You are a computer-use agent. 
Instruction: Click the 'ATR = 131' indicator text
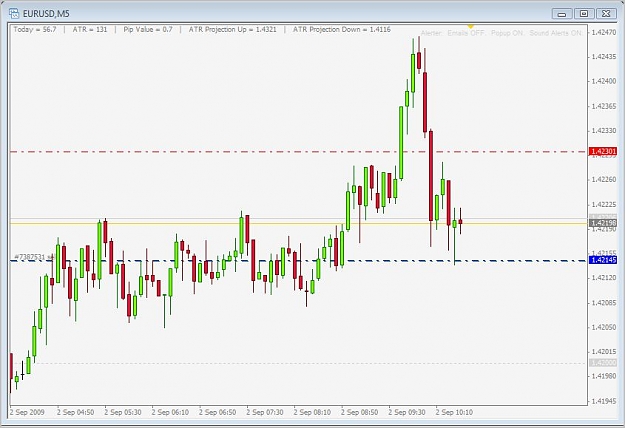[90, 29]
